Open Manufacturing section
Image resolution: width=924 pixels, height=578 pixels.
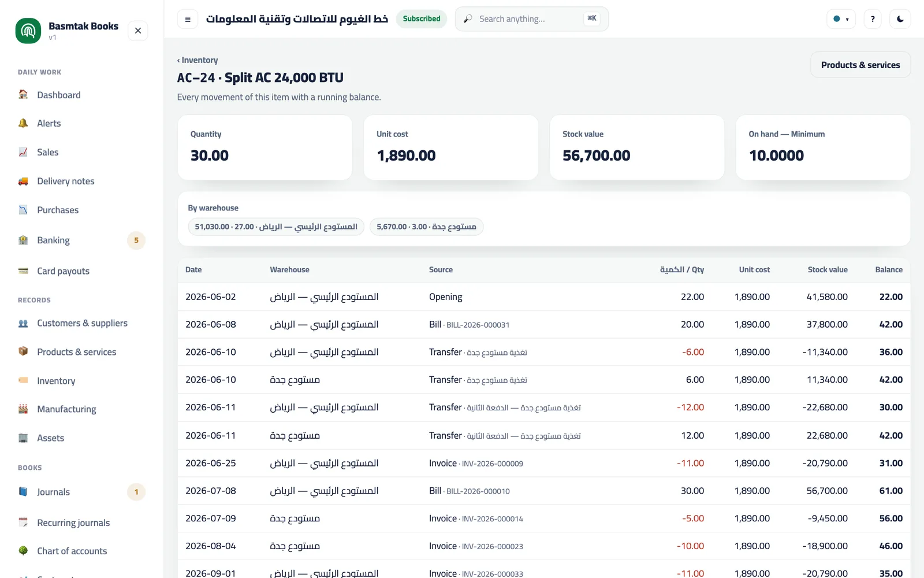pyautogui.click(x=81, y=409)
